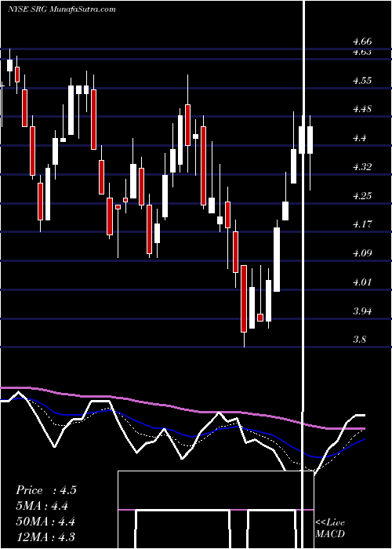Click the 50MA : 4.4 readout
The width and height of the screenshot is (392, 549).
point(45,522)
